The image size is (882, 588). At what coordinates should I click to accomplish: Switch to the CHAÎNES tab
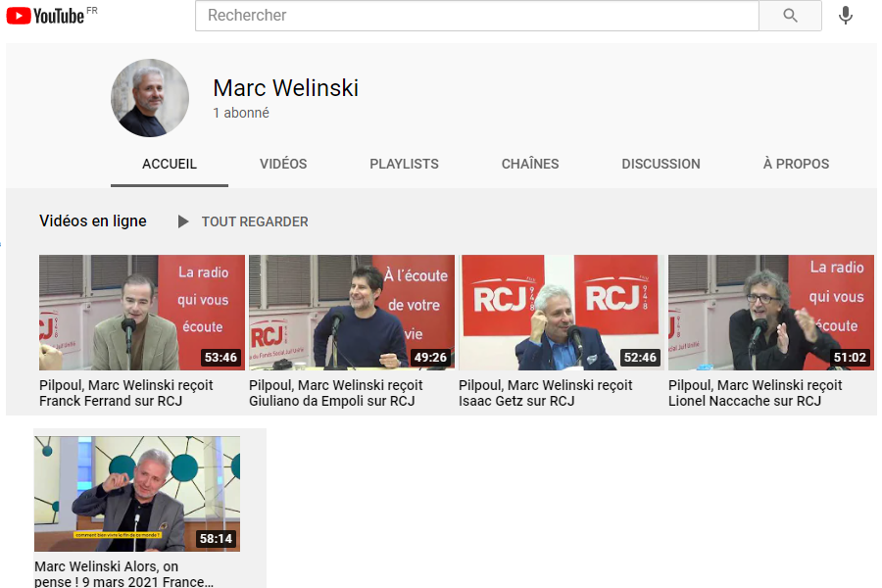[529, 164]
